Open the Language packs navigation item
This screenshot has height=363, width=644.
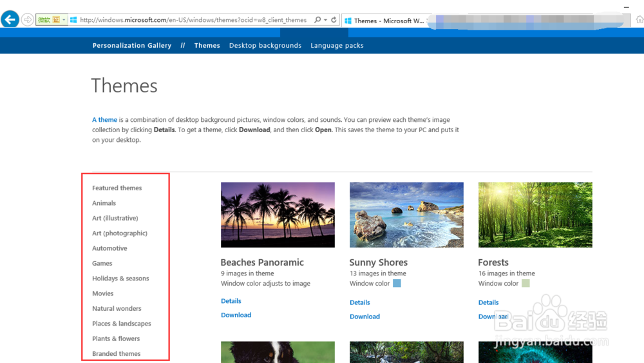337,46
